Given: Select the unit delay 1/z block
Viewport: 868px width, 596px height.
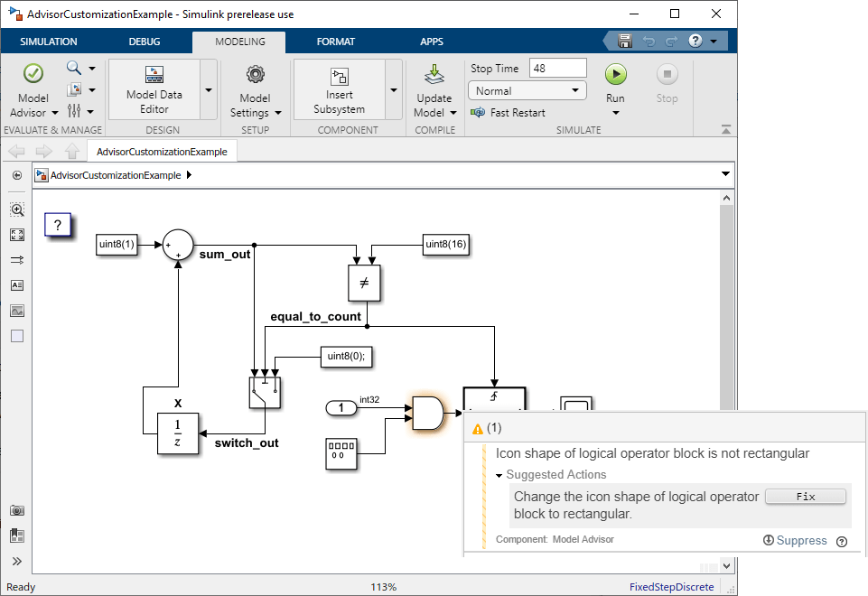Looking at the screenshot, I should point(178,433).
